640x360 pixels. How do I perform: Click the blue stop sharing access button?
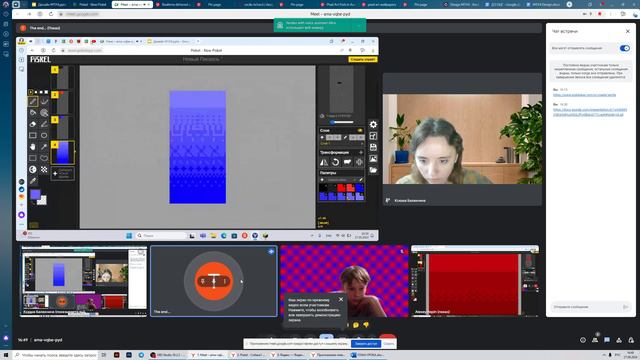point(366,344)
